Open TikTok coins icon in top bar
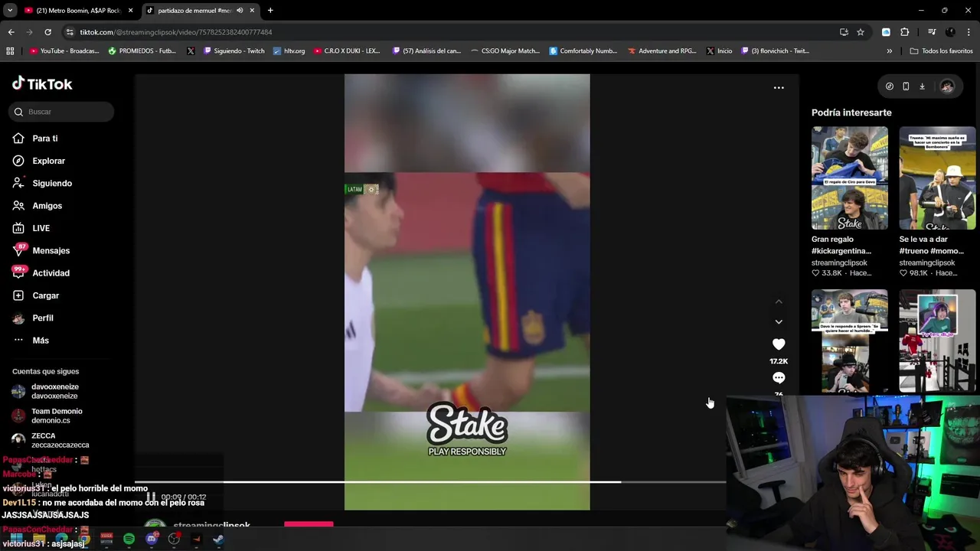This screenshot has width=980, height=551. [889, 86]
